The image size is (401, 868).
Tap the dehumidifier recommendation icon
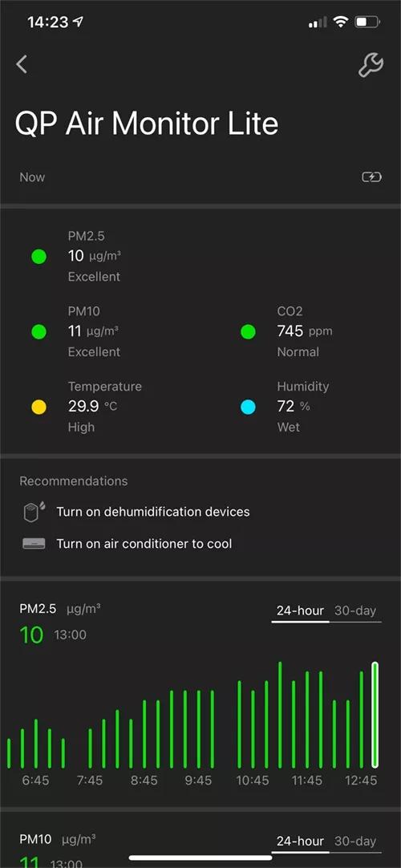pos(34,512)
